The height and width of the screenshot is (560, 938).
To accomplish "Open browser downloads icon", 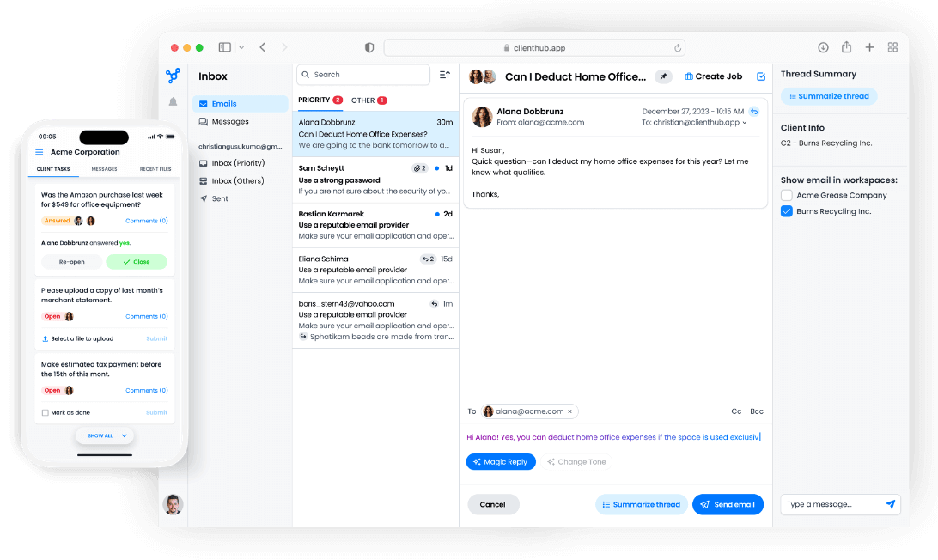I will [x=823, y=47].
